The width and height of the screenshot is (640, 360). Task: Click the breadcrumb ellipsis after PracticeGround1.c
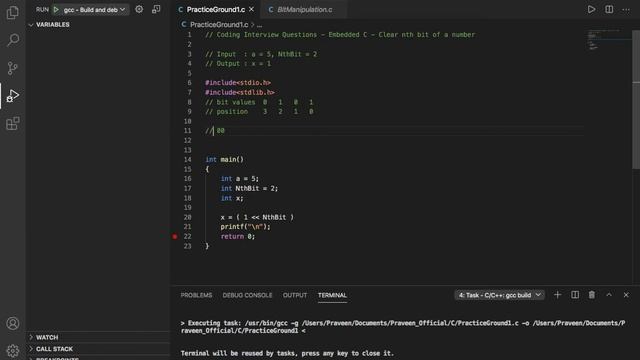(x=259, y=25)
